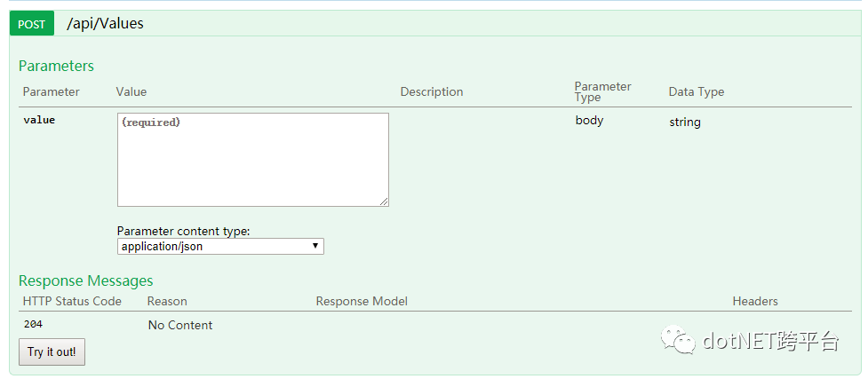
Task: Click the dotNET跨平台 watermark text
Action: [x=770, y=341]
